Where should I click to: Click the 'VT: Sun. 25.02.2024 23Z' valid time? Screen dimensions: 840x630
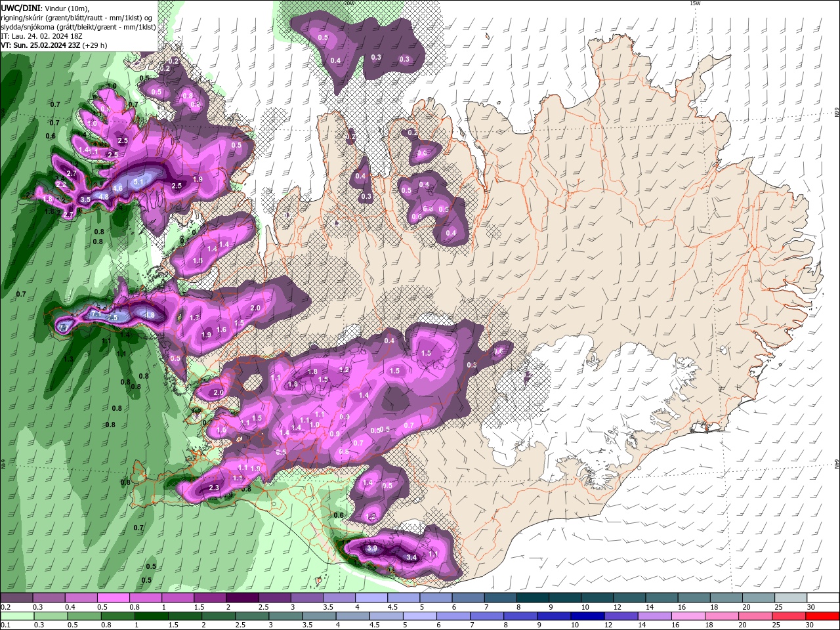pos(41,45)
